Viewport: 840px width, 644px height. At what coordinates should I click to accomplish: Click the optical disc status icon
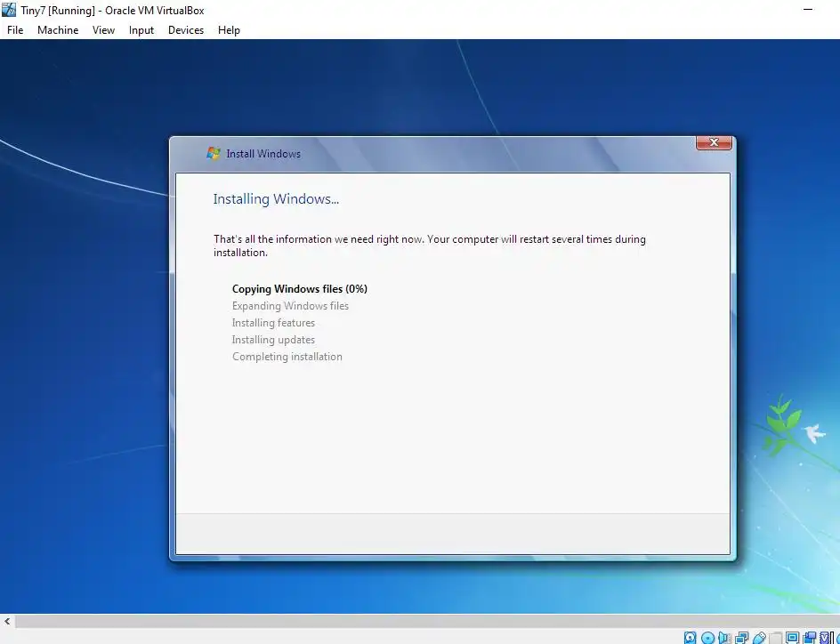click(707, 638)
